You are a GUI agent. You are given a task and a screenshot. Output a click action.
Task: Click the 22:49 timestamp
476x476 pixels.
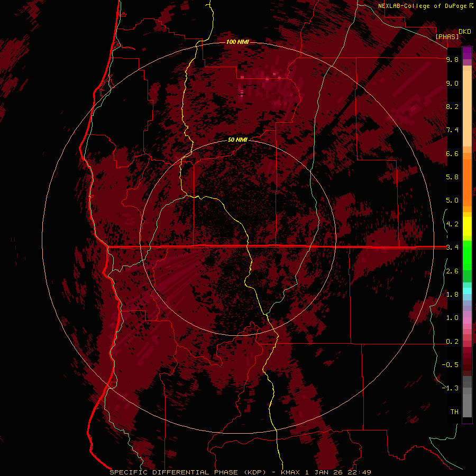(360, 472)
